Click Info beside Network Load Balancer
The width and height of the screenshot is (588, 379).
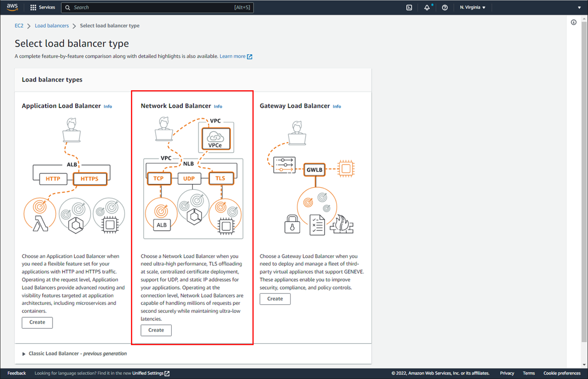click(x=218, y=106)
